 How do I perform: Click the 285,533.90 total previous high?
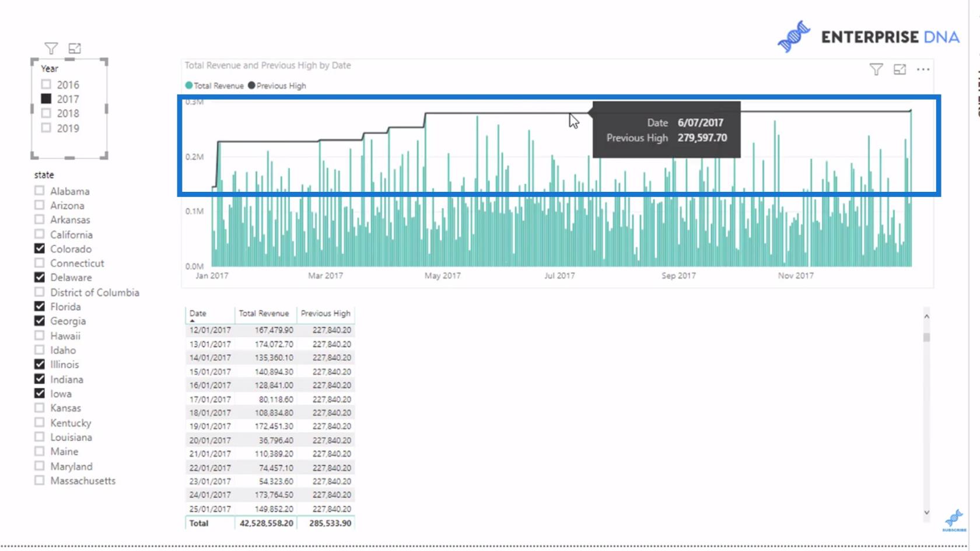click(x=330, y=523)
